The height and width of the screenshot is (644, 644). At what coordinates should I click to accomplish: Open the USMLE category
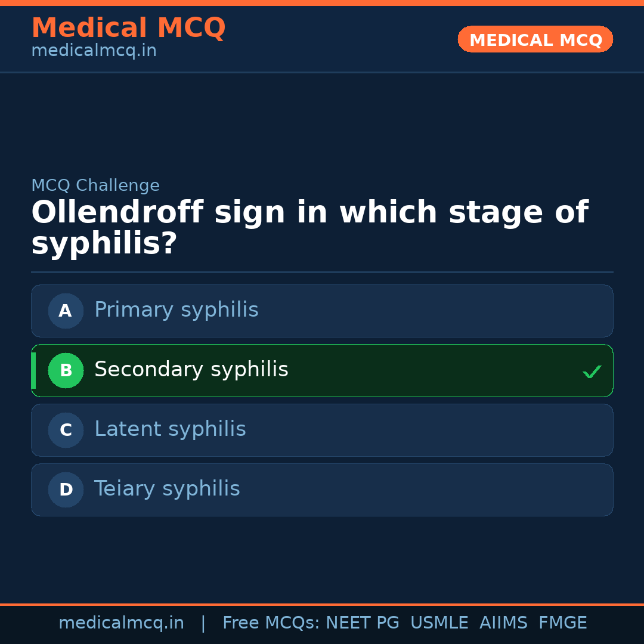439,622
